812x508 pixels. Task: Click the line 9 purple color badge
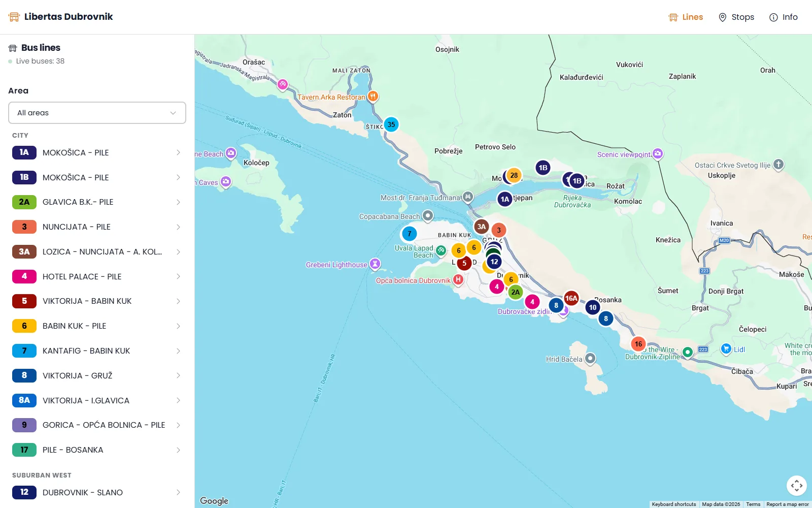pyautogui.click(x=24, y=425)
